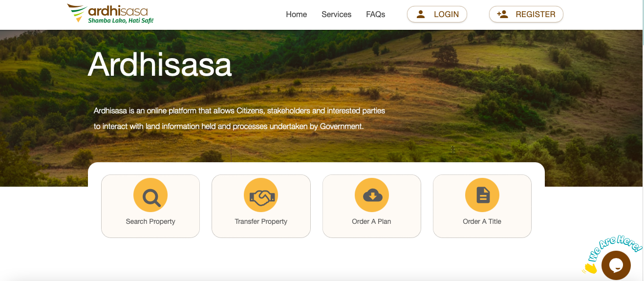This screenshot has height=281, width=644.
Task: Click the person icon inside LOGIN
Action: (x=421, y=14)
